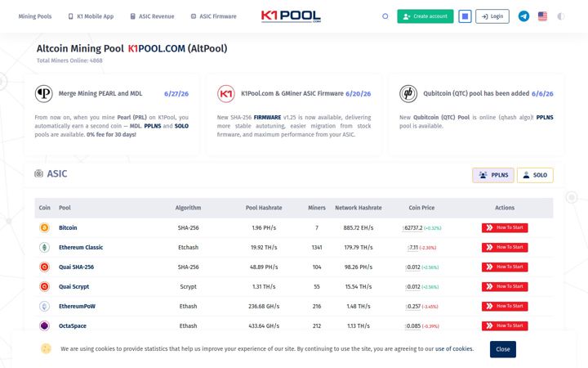Screen dimensions: 588x368
Task: Click the Bitcoin coin icon
Action: click(44, 227)
